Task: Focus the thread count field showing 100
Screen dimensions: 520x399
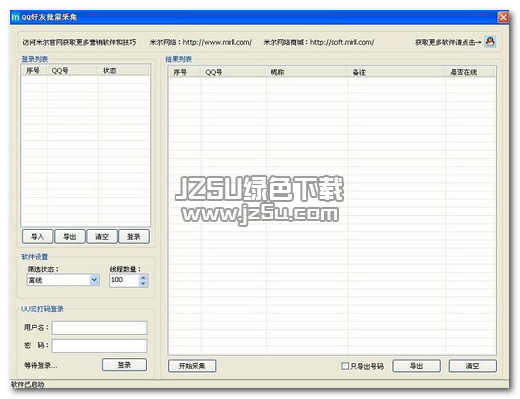Action: click(x=124, y=280)
